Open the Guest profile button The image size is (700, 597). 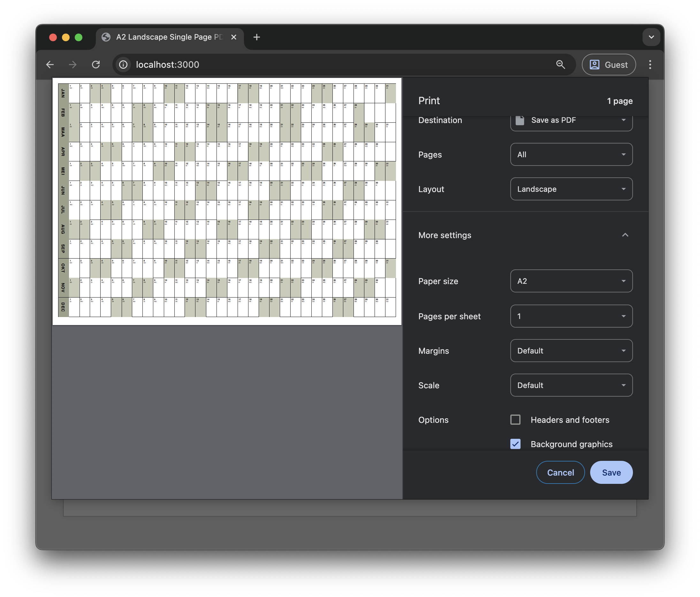coord(609,65)
